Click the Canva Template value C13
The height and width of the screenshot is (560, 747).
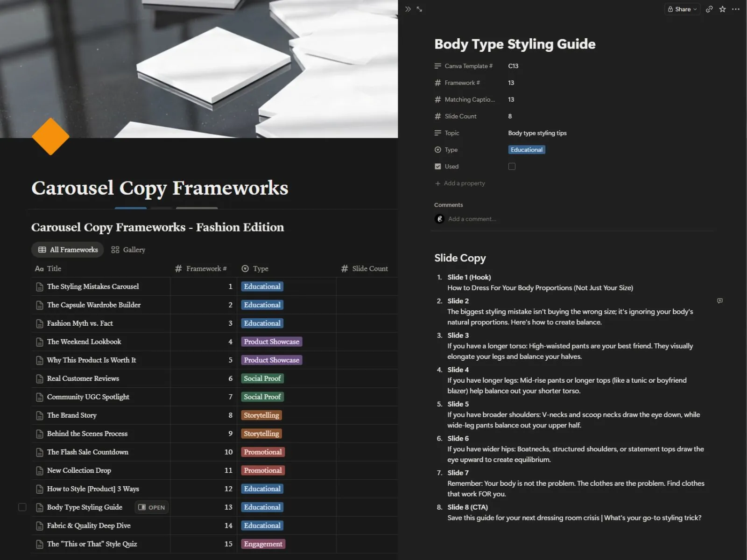(513, 66)
